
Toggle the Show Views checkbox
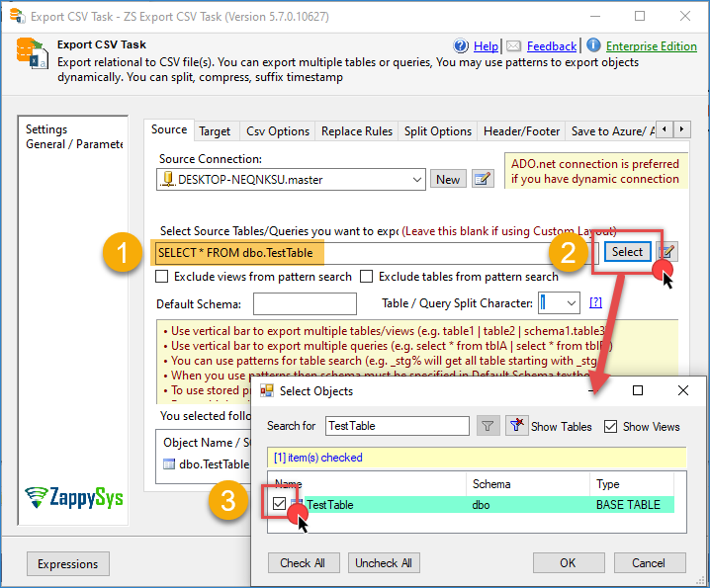[610, 426]
